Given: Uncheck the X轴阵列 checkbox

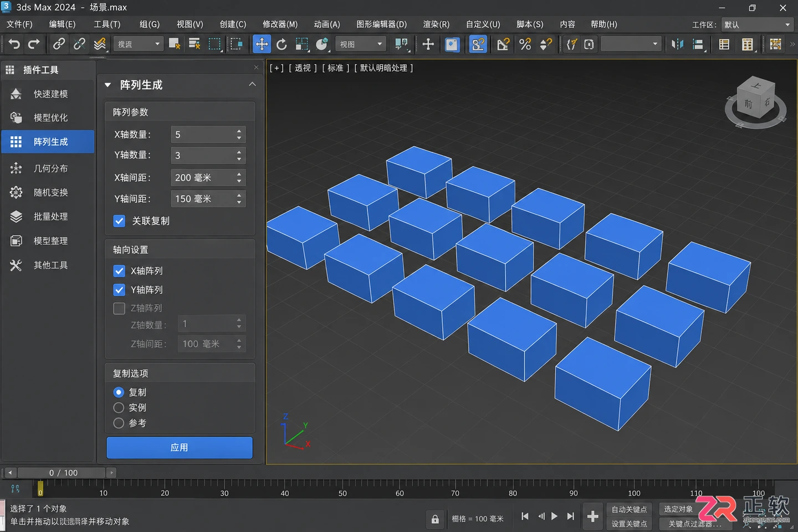Looking at the screenshot, I should (119, 271).
